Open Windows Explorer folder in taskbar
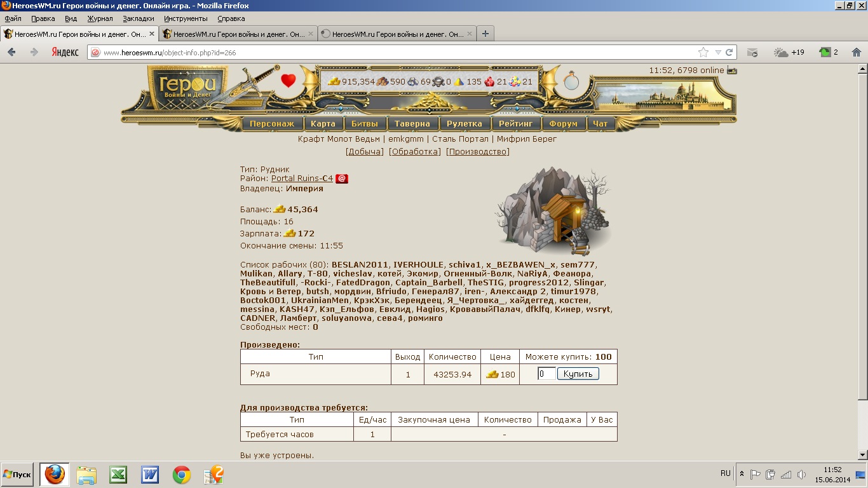The height and width of the screenshot is (488, 868). (x=86, y=475)
